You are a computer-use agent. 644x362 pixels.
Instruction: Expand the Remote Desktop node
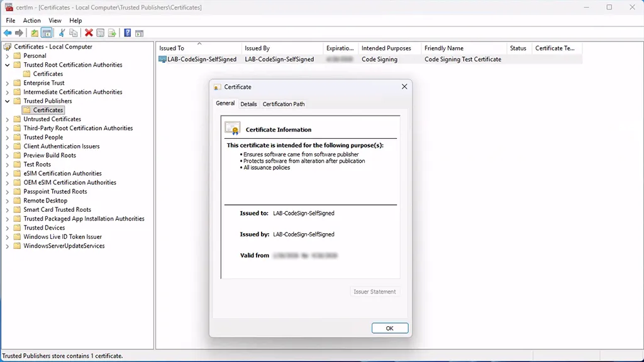(8, 200)
